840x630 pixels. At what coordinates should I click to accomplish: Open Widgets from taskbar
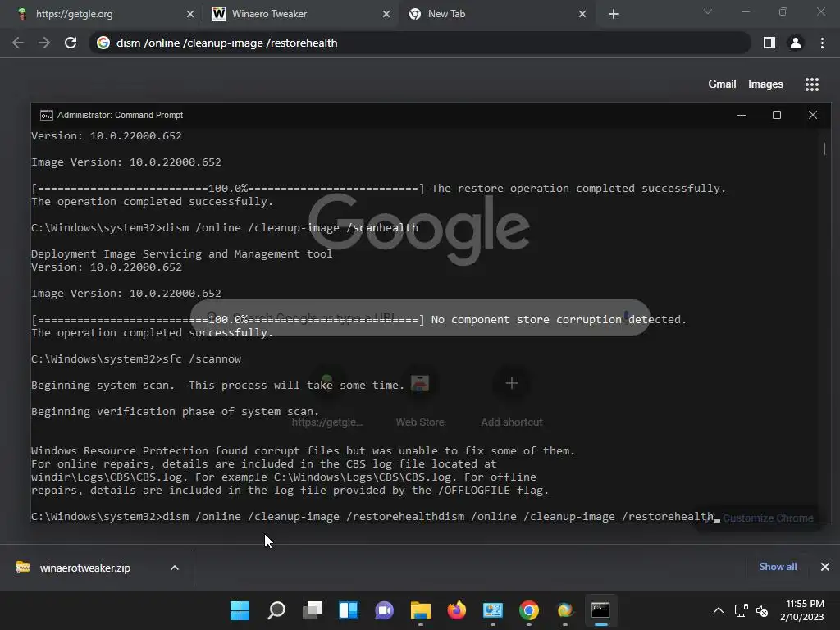(348, 610)
